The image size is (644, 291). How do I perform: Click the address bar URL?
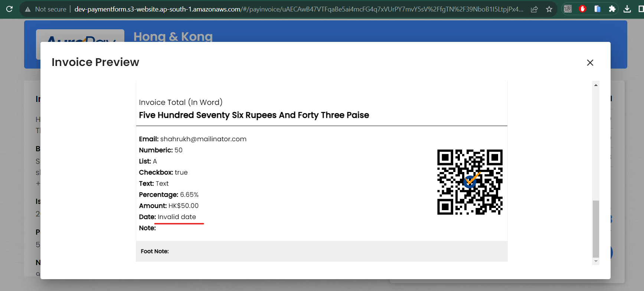coord(299,9)
